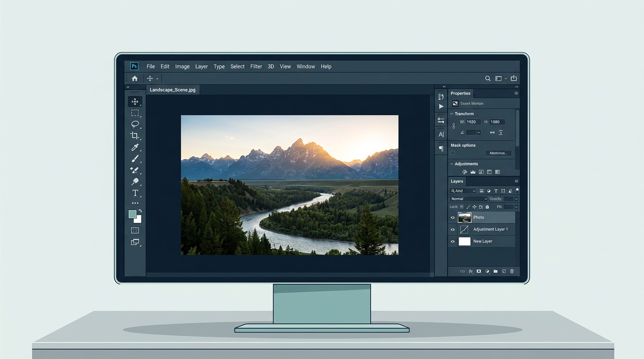The width and height of the screenshot is (644, 359).
Task: Toggle lock all padlock icon
Action: pos(487,207)
